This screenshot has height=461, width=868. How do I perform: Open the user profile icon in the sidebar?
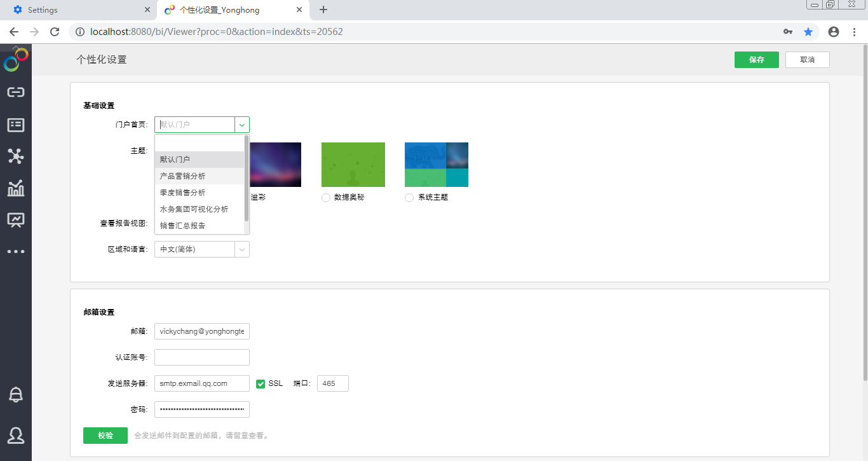point(16,436)
